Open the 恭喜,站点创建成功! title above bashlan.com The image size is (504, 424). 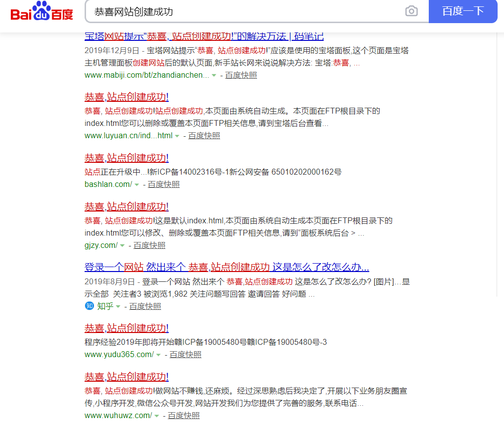(127, 158)
